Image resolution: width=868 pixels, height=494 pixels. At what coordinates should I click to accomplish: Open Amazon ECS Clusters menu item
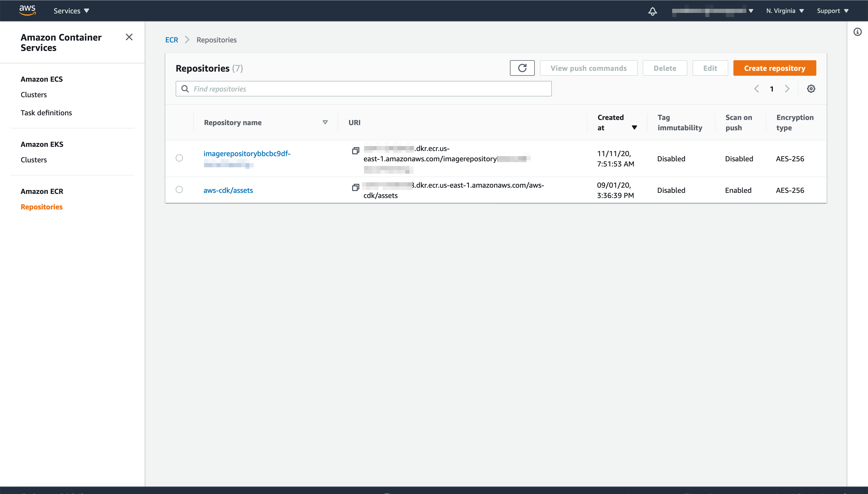pyautogui.click(x=34, y=94)
